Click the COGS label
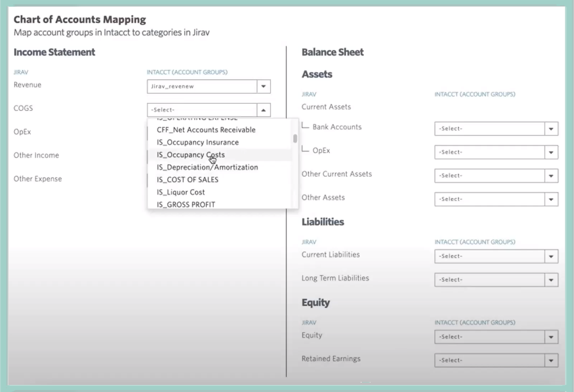 pos(23,108)
